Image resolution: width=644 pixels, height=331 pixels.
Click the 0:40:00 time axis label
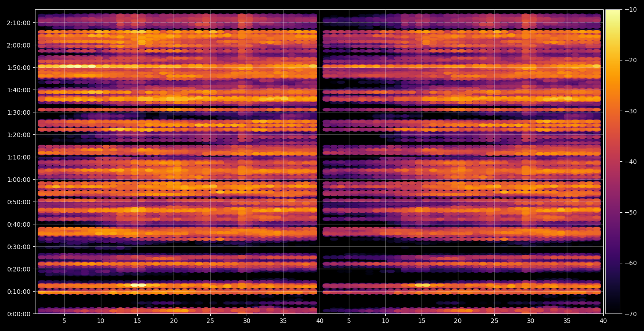point(19,224)
